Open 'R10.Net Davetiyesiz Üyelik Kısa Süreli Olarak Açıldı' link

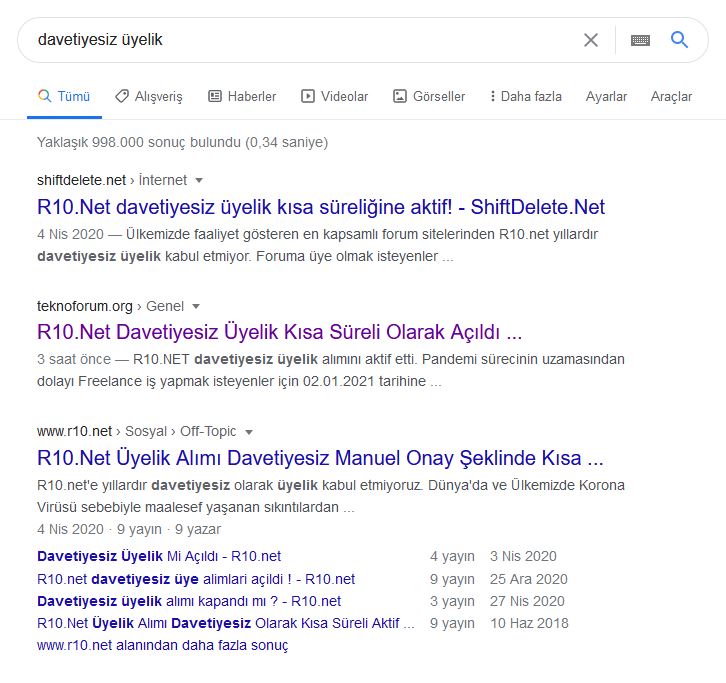pyautogui.click(x=280, y=332)
